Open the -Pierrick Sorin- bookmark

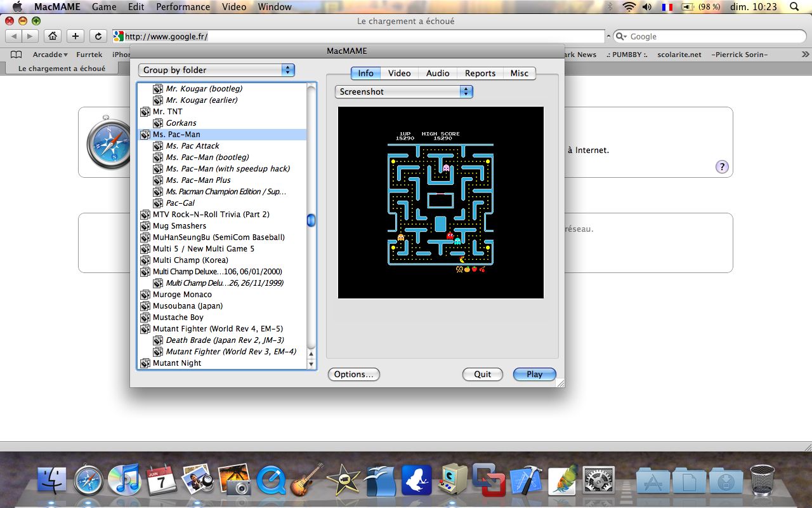coord(740,55)
